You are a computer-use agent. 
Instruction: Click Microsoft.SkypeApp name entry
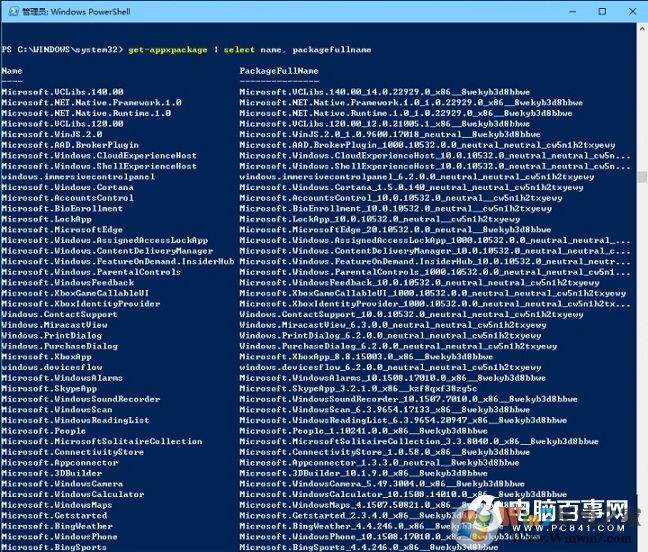tap(49, 388)
